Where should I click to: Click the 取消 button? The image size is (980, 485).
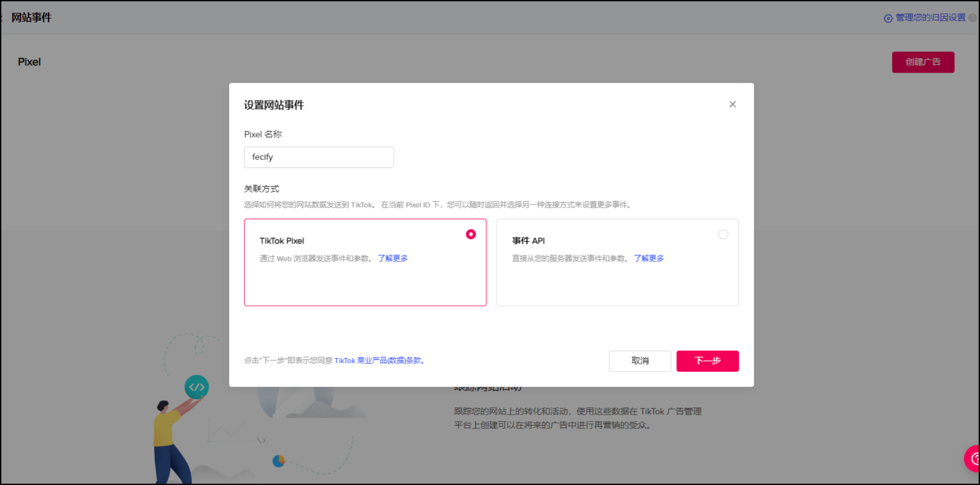tap(640, 361)
